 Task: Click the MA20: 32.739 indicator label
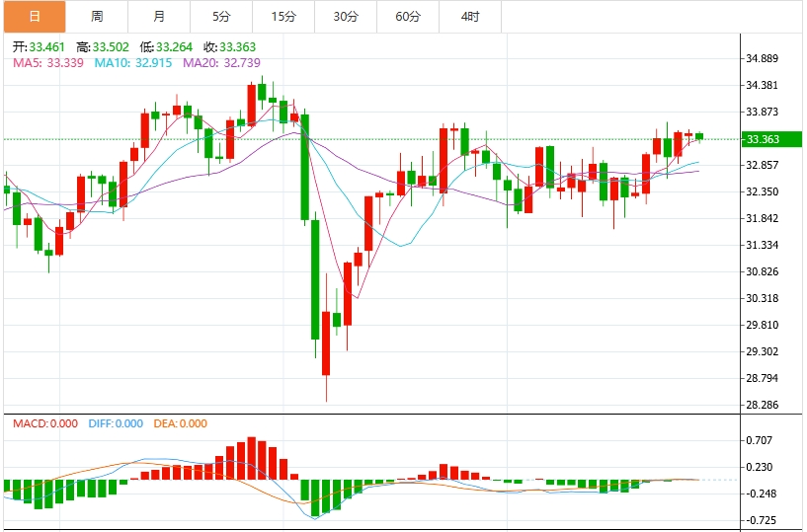[222, 63]
